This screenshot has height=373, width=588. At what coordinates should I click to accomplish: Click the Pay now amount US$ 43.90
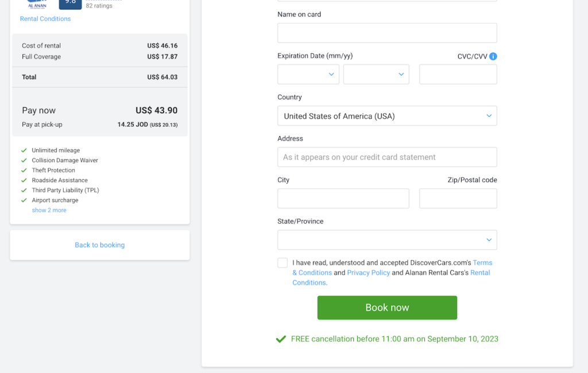pos(156,111)
